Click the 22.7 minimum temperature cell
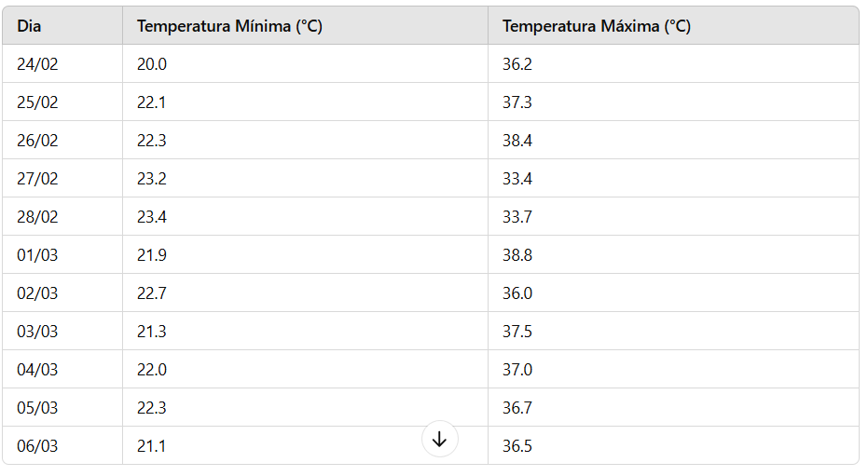 click(x=305, y=293)
